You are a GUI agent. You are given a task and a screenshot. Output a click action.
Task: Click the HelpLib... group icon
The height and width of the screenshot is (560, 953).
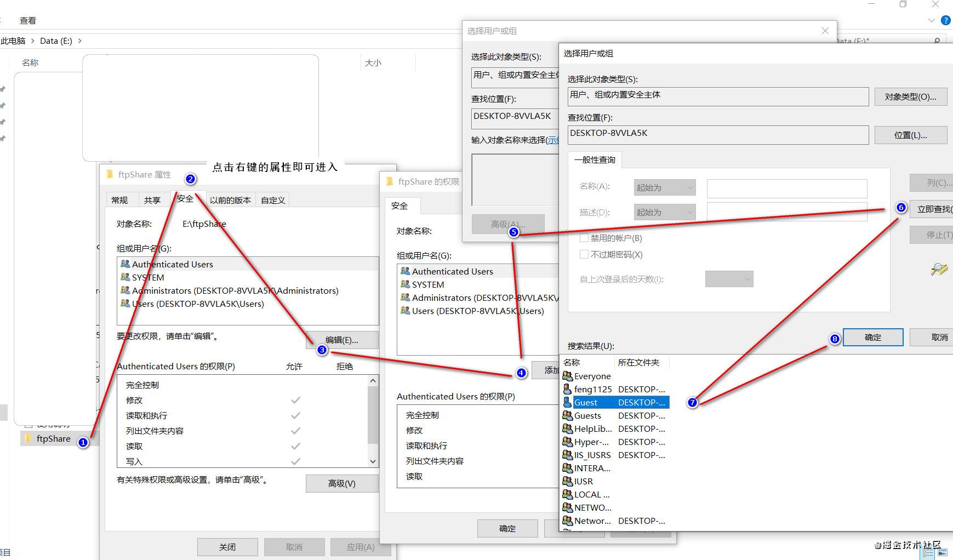point(568,428)
